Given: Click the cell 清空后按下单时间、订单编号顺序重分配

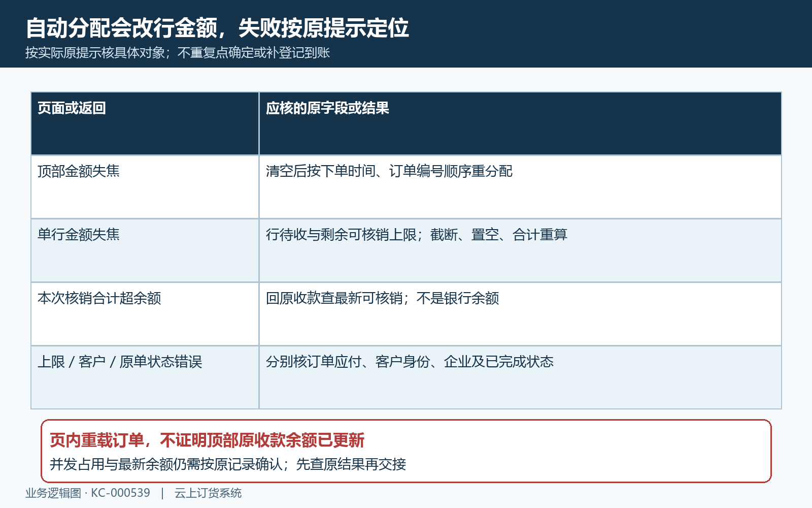Looking at the screenshot, I should [x=520, y=187].
